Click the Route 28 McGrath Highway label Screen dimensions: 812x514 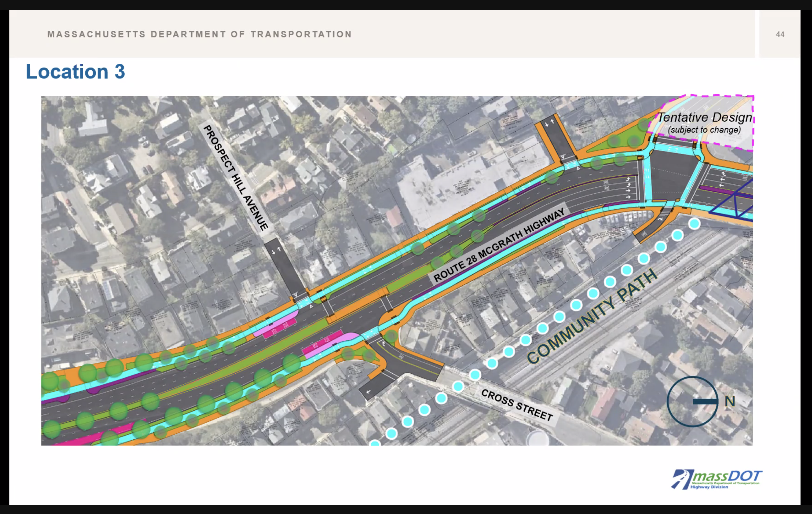tap(499, 245)
